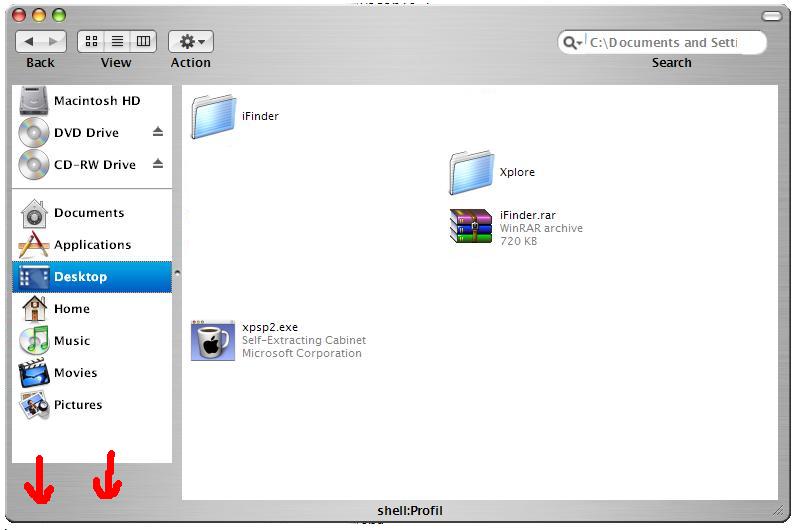
Task: Go to the Home folder icon
Action: 34,309
